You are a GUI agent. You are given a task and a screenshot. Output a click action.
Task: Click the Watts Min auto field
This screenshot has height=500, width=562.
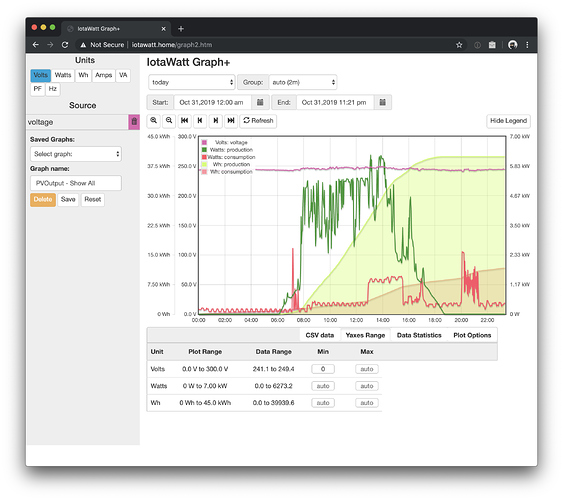click(323, 386)
